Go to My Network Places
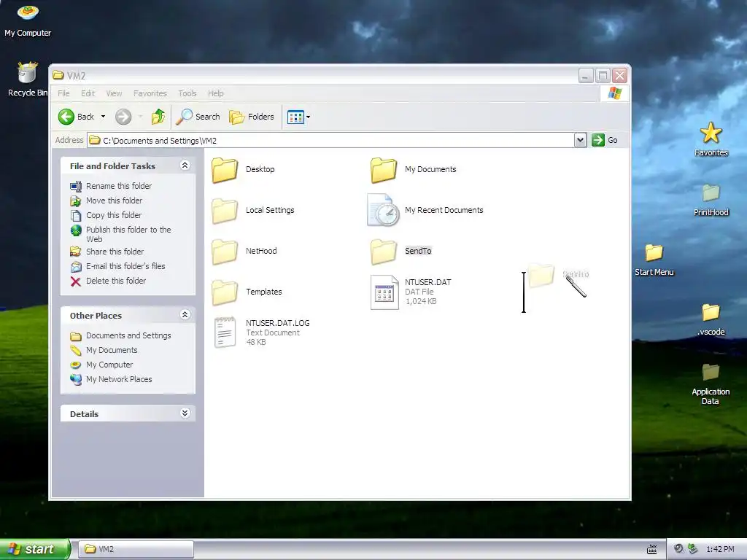This screenshot has height=560, width=747. [x=119, y=379]
